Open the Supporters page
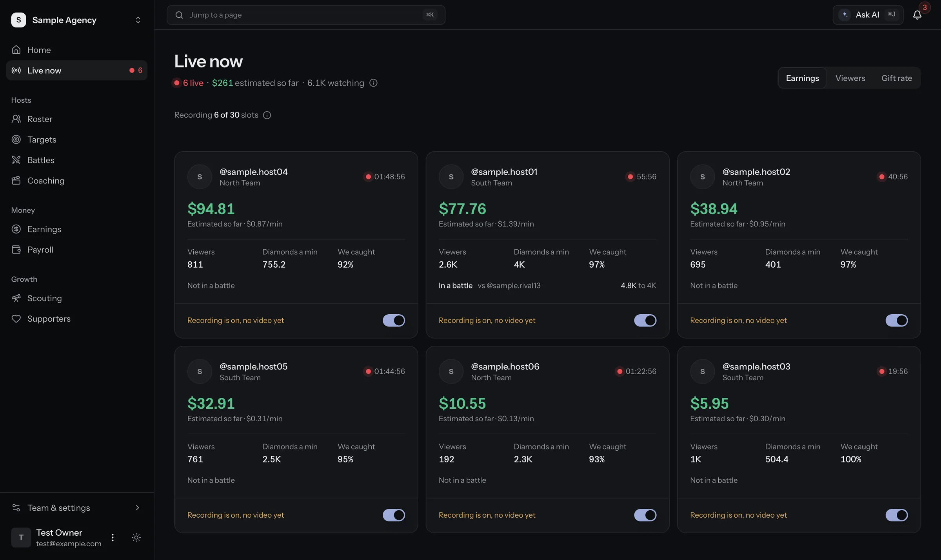 tap(77, 319)
